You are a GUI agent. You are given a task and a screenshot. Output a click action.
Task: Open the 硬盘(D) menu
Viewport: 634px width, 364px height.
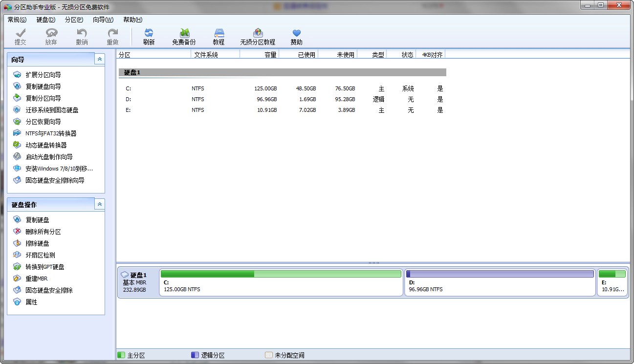[x=45, y=20]
